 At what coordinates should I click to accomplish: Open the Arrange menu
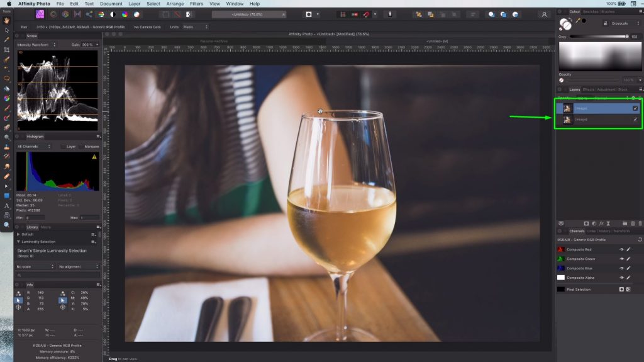[x=175, y=4]
